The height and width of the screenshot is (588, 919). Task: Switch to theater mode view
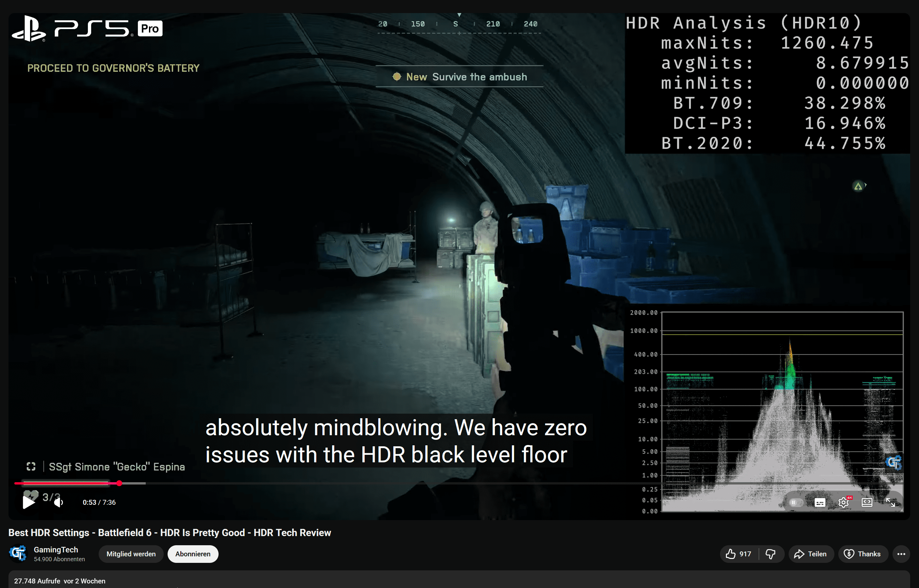pyautogui.click(x=867, y=502)
